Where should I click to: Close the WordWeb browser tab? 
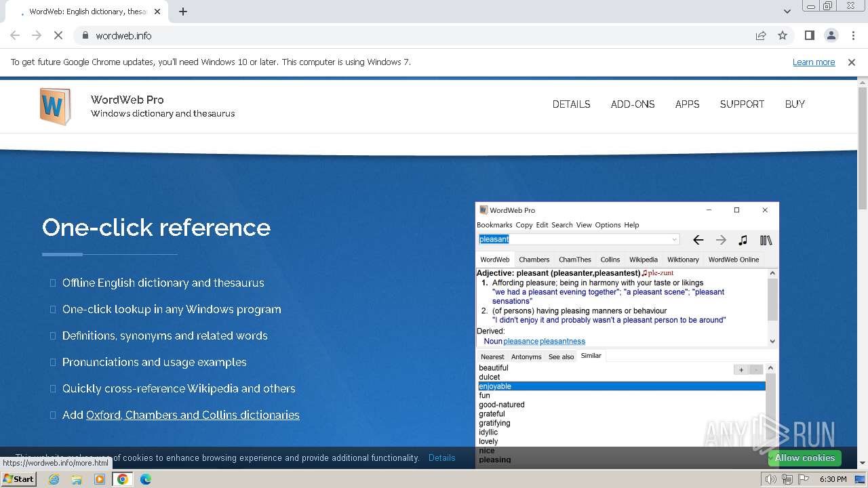157,12
